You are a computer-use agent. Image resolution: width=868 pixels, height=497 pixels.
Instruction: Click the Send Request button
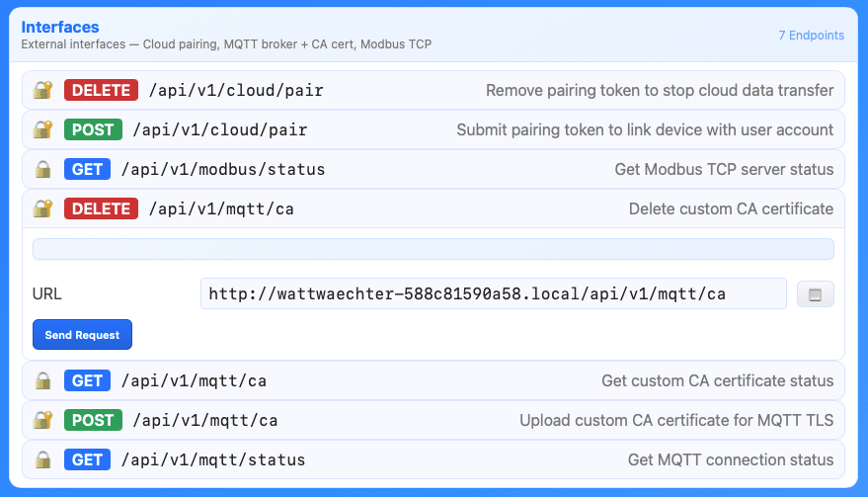point(82,335)
